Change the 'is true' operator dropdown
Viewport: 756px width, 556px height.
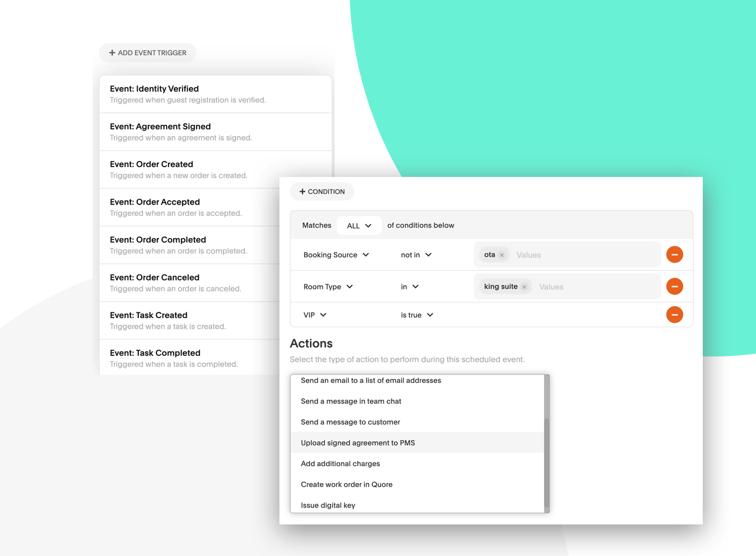point(417,315)
